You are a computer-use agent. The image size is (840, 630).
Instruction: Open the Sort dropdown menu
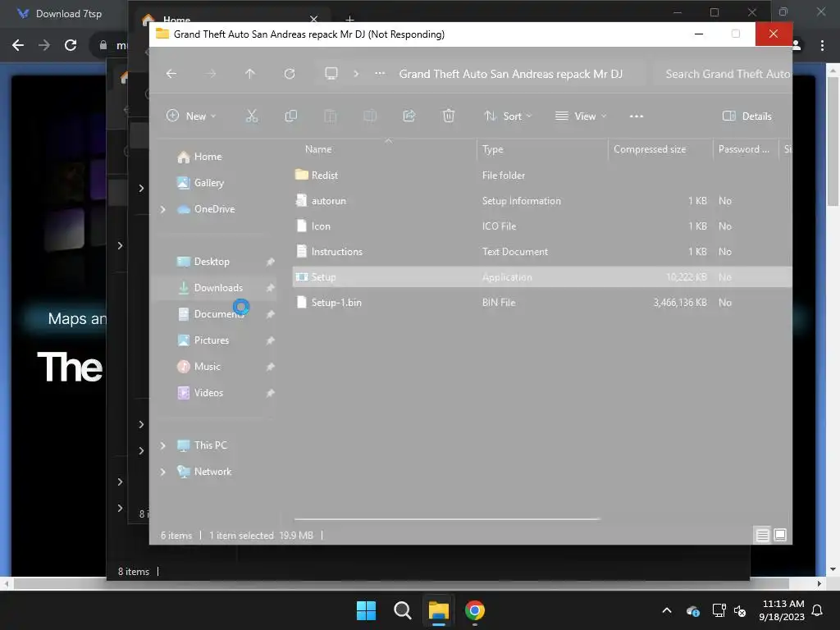[508, 116]
